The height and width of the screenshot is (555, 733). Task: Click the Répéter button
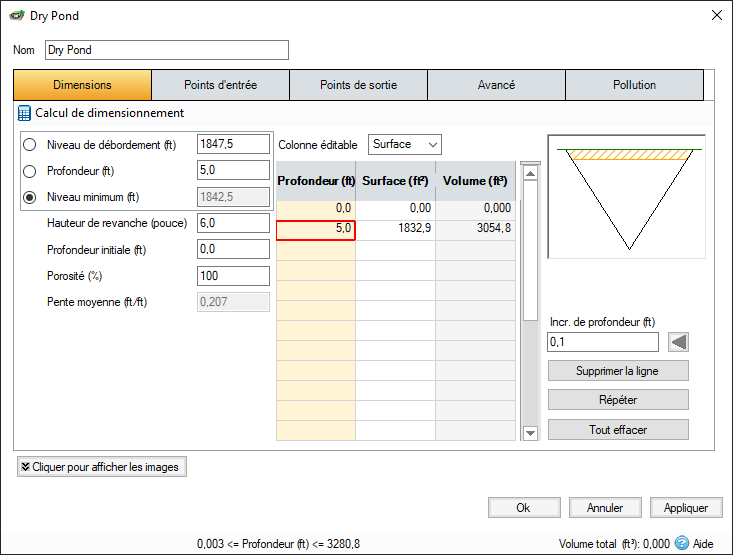(618, 400)
